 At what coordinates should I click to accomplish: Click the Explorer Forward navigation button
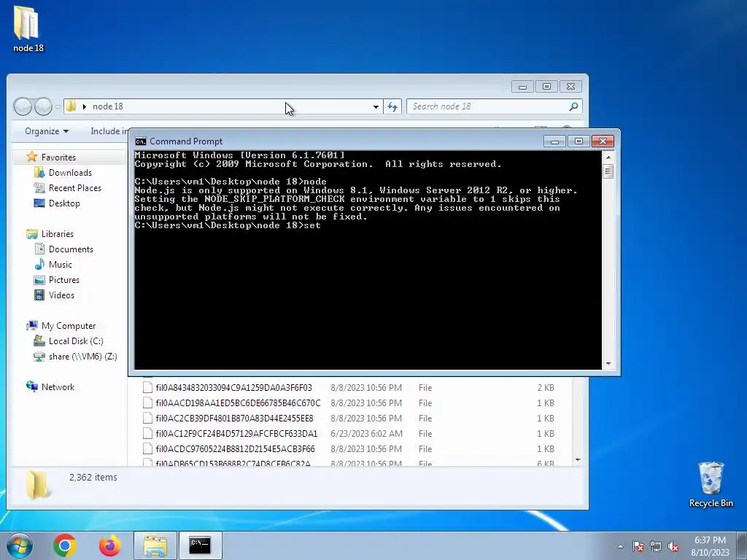click(x=43, y=106)
